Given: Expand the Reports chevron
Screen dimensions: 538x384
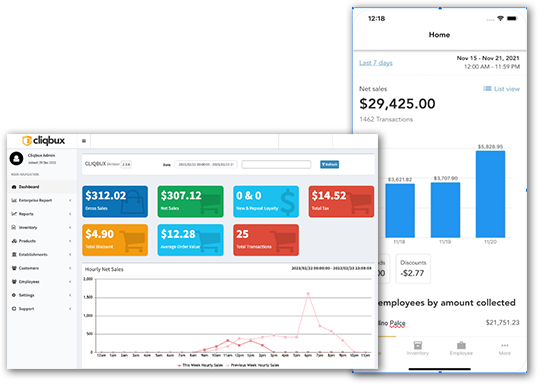Looking at the screenshot, I should pyautogui.click(x=70, y=214).
